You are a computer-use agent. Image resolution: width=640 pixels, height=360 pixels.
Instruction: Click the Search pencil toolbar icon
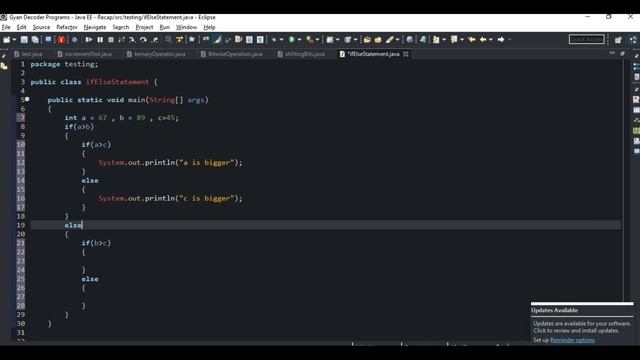coord(390,40)
